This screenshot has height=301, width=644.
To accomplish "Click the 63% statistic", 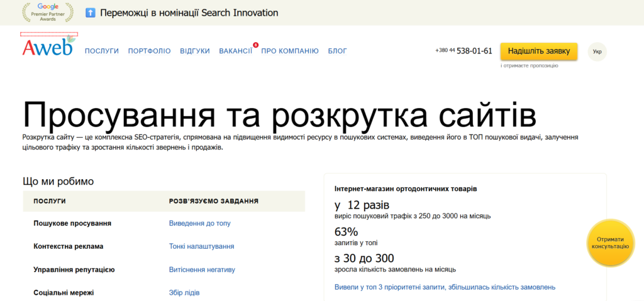I will coord(347,232).
